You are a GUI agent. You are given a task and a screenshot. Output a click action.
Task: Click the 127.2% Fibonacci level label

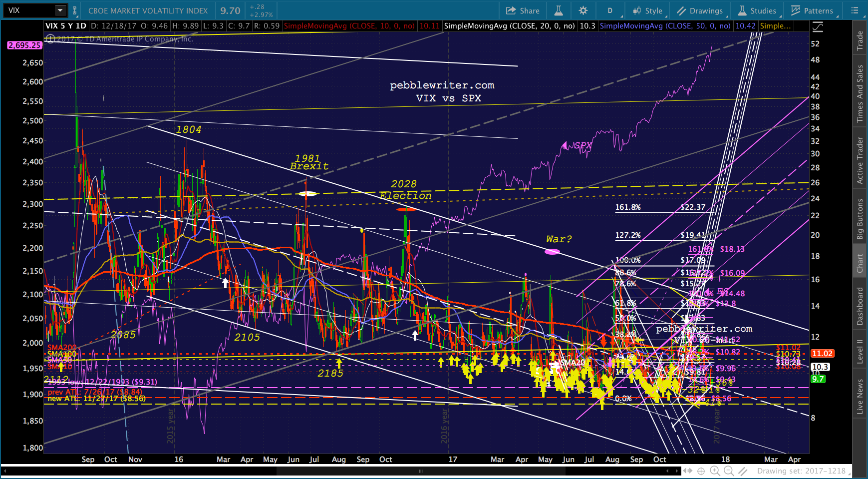627,235
